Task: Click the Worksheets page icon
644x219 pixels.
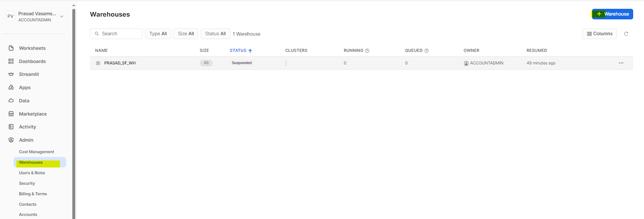Action: 11,48
